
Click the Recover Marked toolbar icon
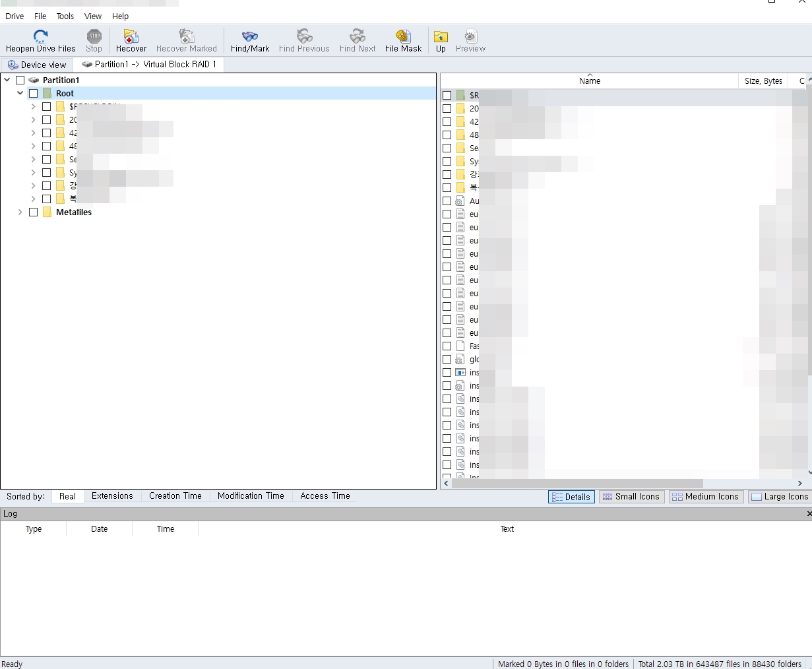pos(187,36)
